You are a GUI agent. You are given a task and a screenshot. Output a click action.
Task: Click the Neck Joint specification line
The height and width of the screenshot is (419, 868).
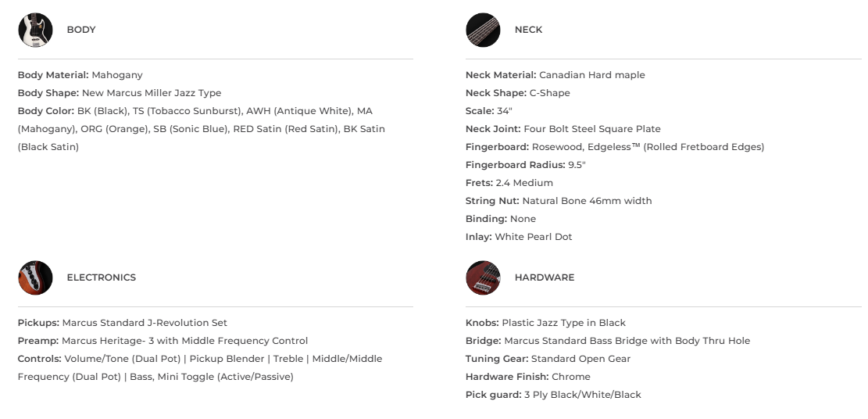pos(563,129)
